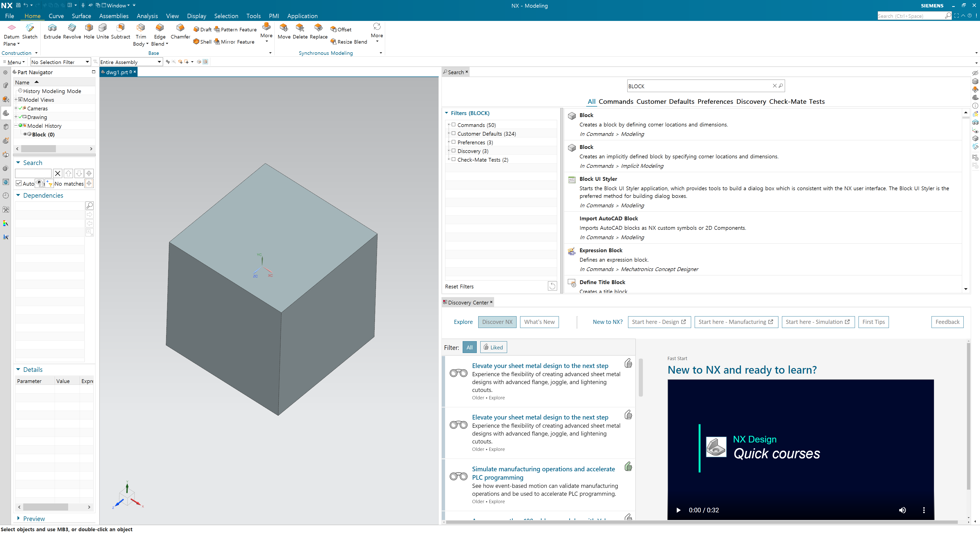Select the Chamfer tool

[180, 31]
